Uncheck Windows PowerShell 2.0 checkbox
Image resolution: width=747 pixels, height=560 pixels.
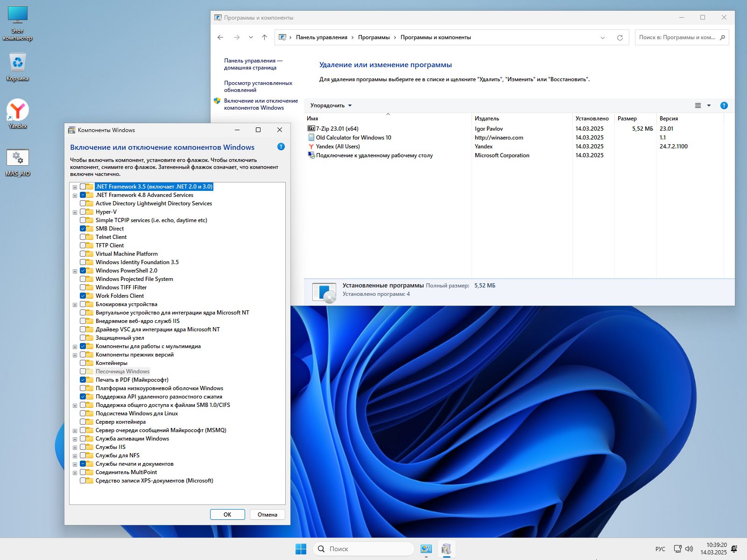(83, 271)
